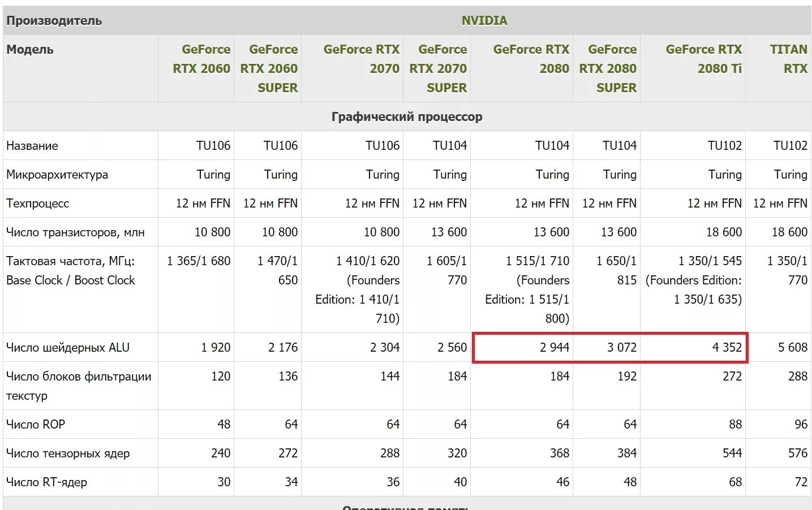Viewport: 812px width, 510px height.
Task: Select the GeForce RTX 2080 Ti header
Action: click(703, 59)
